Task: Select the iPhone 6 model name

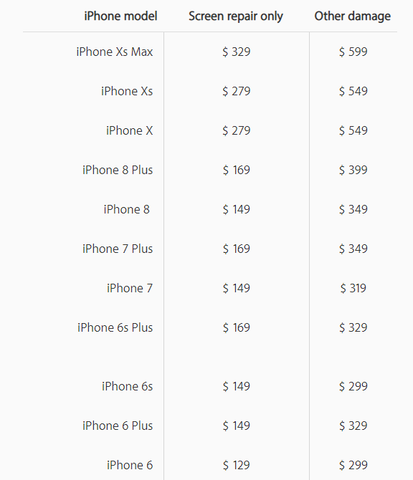Action: pos(129,465)
